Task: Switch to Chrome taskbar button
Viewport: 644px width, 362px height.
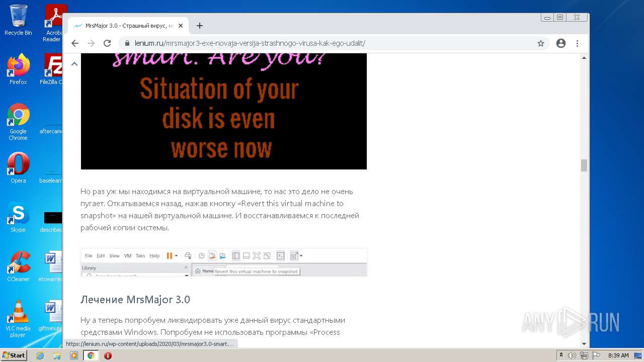Action: pos(91,355)
